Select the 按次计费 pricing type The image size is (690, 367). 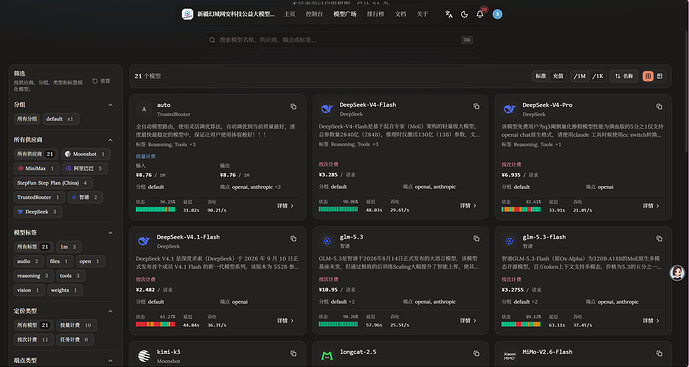(x=33, y=340)
